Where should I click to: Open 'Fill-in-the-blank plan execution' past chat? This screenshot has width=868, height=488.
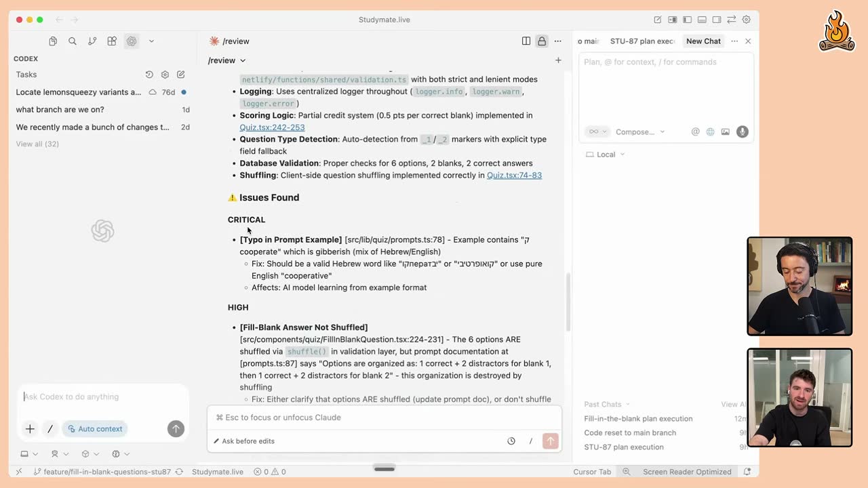click(638, 419)
